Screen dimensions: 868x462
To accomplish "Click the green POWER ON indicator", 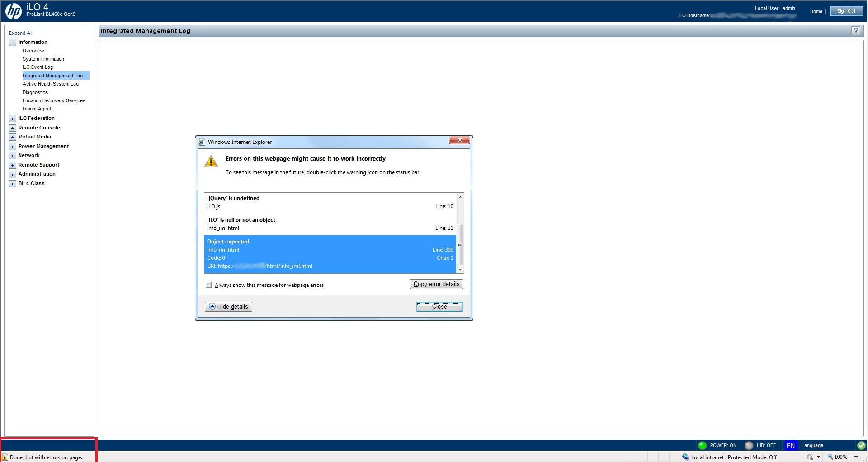I will tap(702, 445).
